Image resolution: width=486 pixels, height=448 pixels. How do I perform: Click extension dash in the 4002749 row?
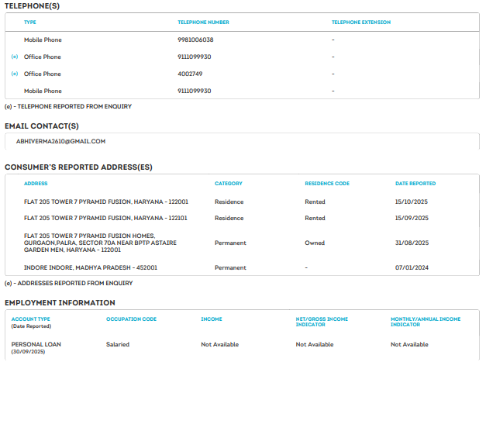(333, 74)
